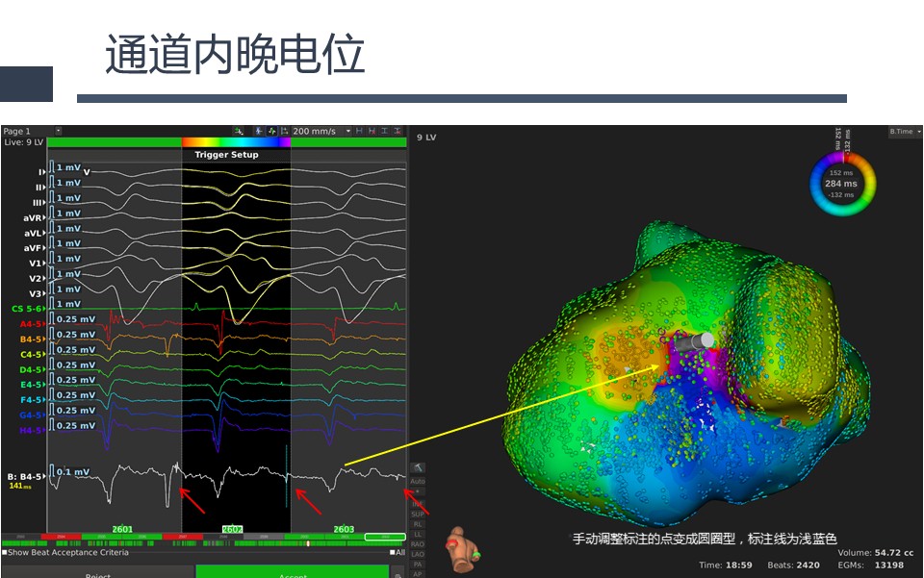Click the 284 ms value in color ring
The width and height of the screenshot is (924, 578).
coord(841,184)
